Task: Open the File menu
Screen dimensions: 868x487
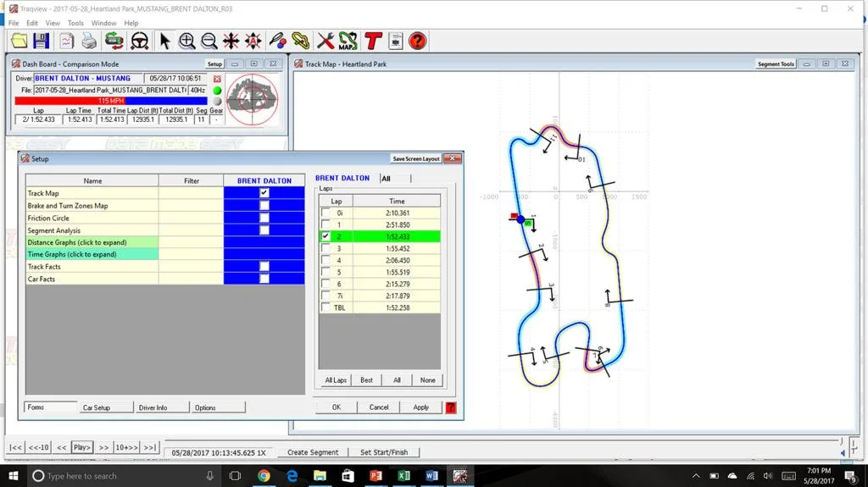Action: pos(14,23)
